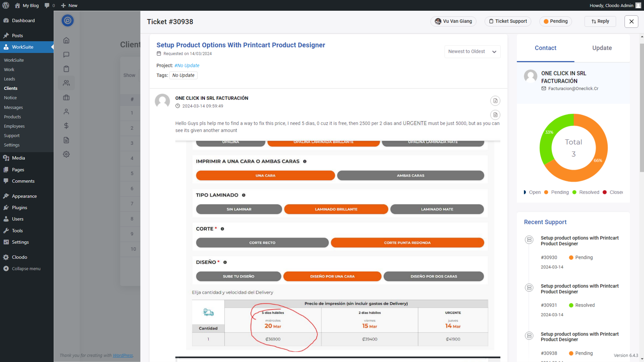
Task: Click the ticket panel vertical scrollbar
Action: pos(642,107)
